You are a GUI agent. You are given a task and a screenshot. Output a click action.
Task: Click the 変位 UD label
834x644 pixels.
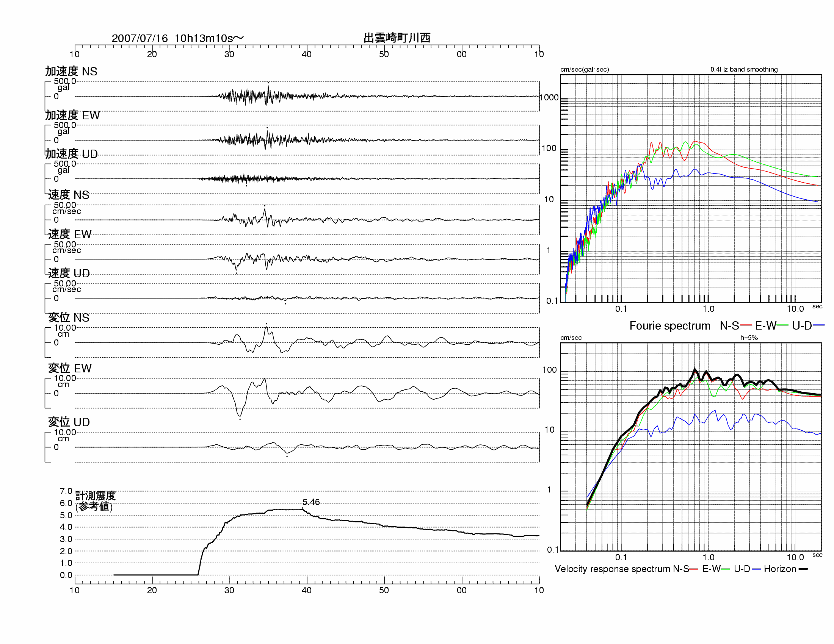[69, 422]
